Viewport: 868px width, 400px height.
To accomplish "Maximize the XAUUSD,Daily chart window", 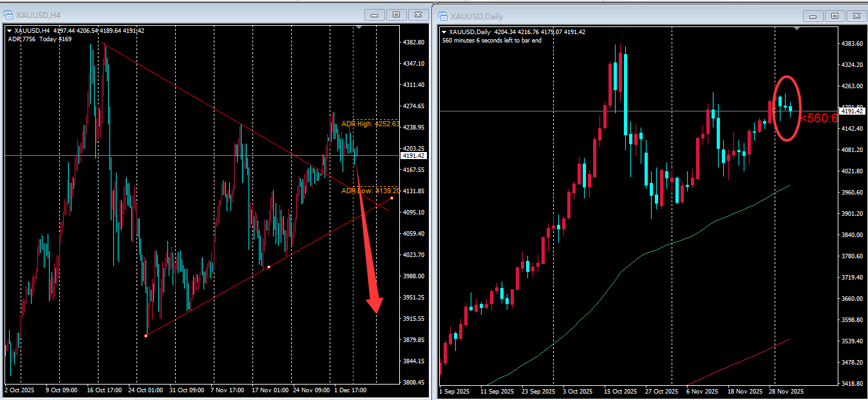I will 835,16.
